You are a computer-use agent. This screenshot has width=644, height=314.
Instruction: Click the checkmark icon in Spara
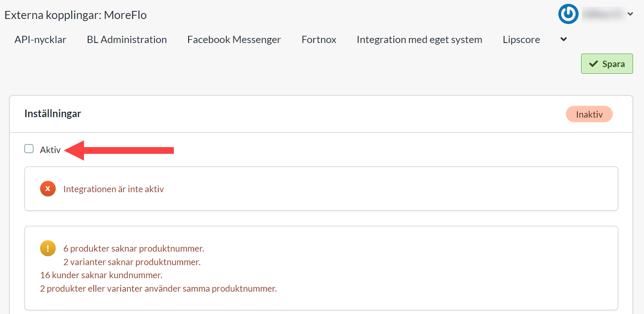click(x=593, y=64)
